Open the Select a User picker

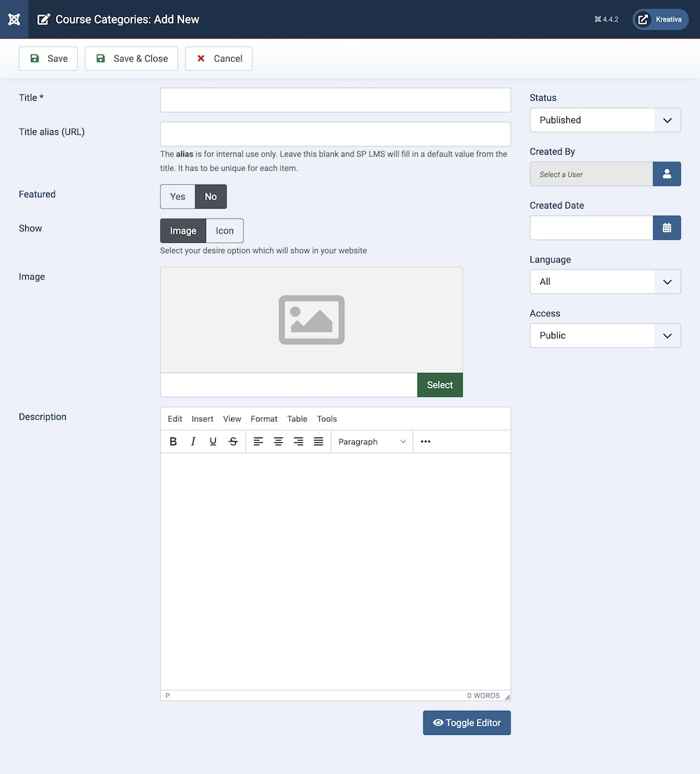coord(666,174)
